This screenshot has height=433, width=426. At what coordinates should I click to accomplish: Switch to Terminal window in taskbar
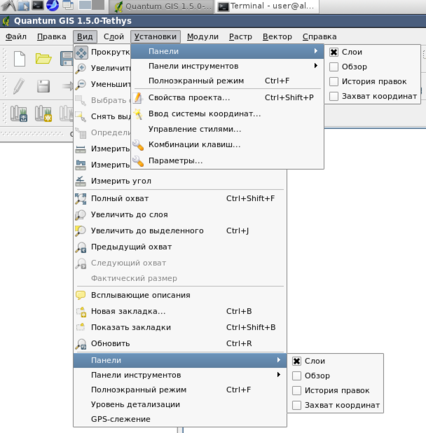pos(267,6)
